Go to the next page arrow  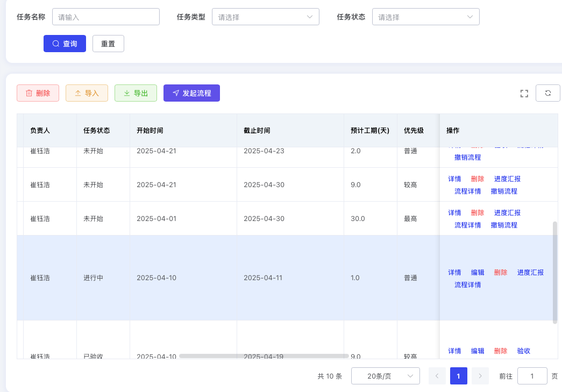point(480,376)
